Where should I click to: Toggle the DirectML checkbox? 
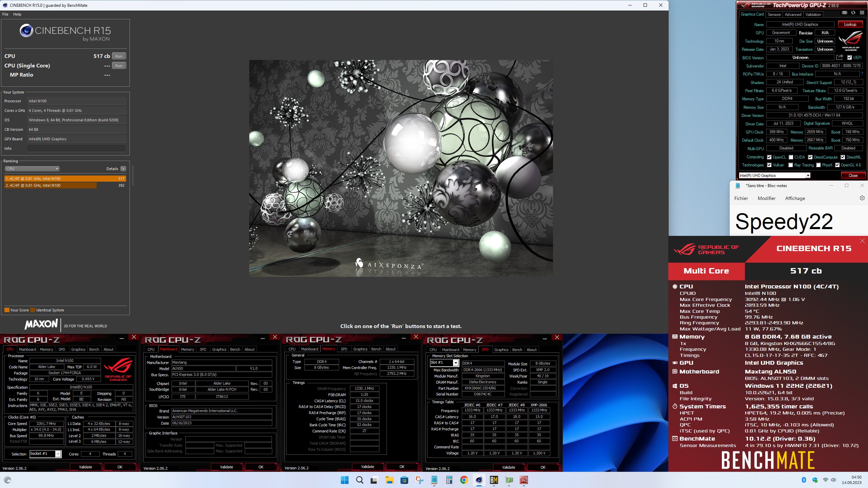coord(843,157)
